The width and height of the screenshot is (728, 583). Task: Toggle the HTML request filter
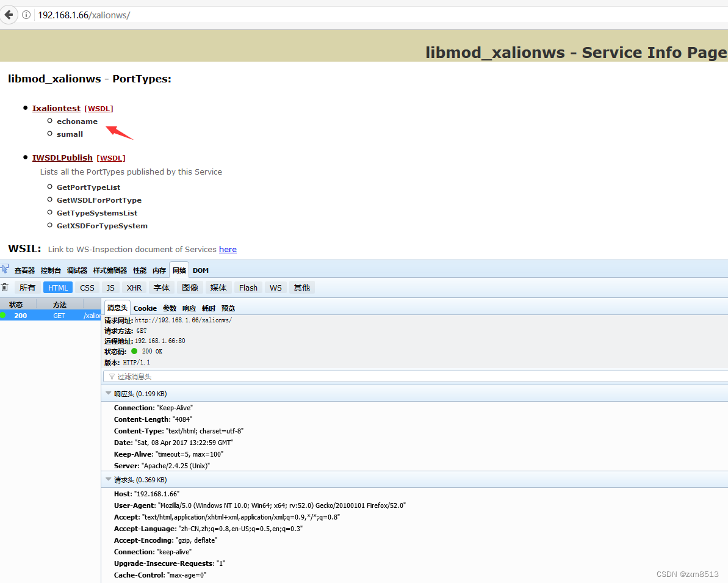click(x=58, y=288)
